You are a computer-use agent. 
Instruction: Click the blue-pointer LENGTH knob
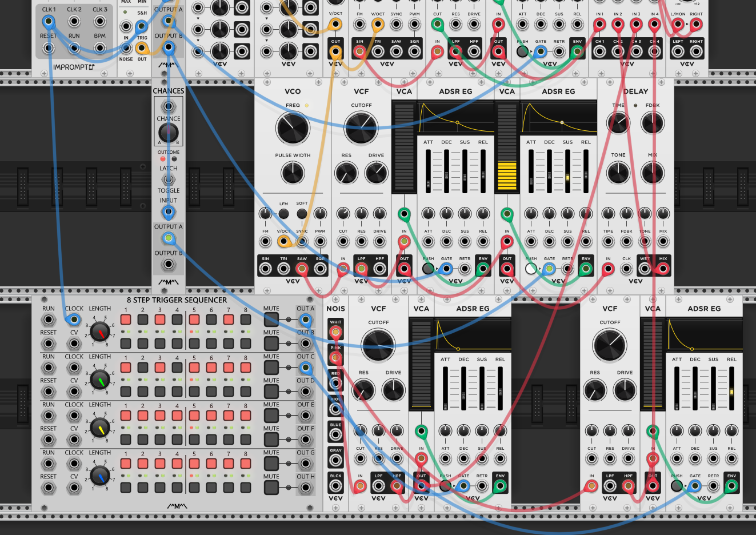(x=100, y=476)
